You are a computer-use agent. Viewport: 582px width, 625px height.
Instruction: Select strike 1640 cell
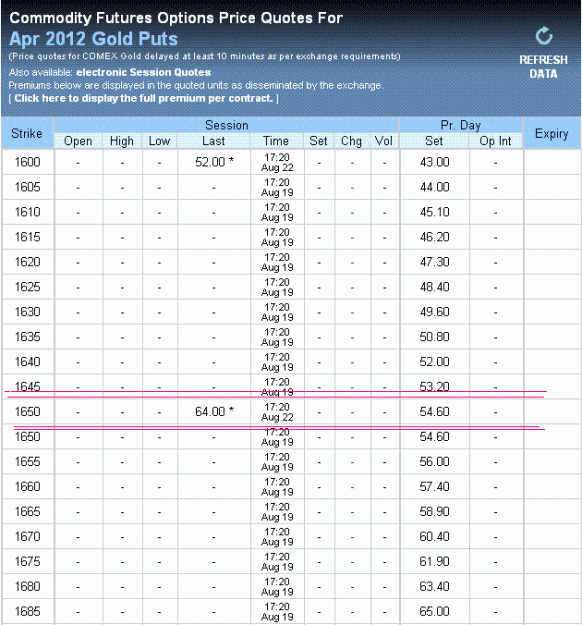[28, 362]
